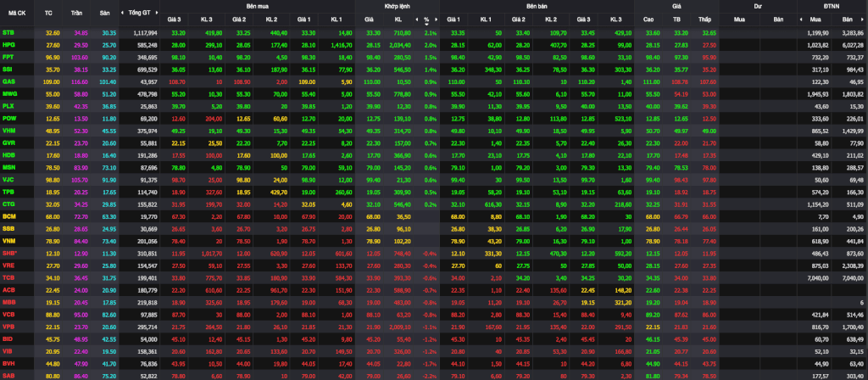Open the VNM stock ticker
The height and width of the screenshot is (380, 868).
(8, 240)
